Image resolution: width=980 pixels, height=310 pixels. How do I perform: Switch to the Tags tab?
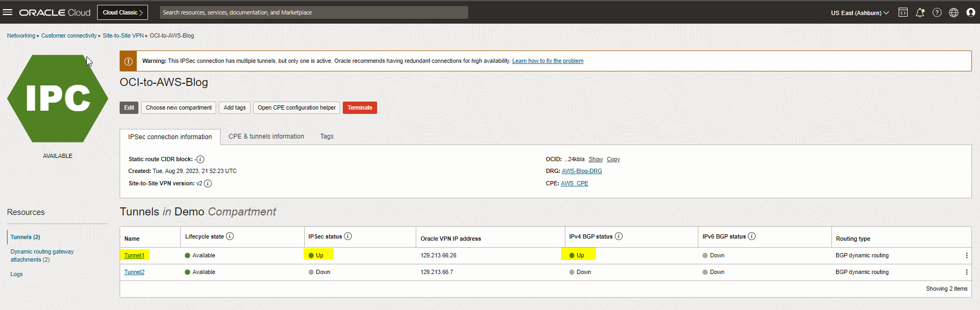click(327, 136)
